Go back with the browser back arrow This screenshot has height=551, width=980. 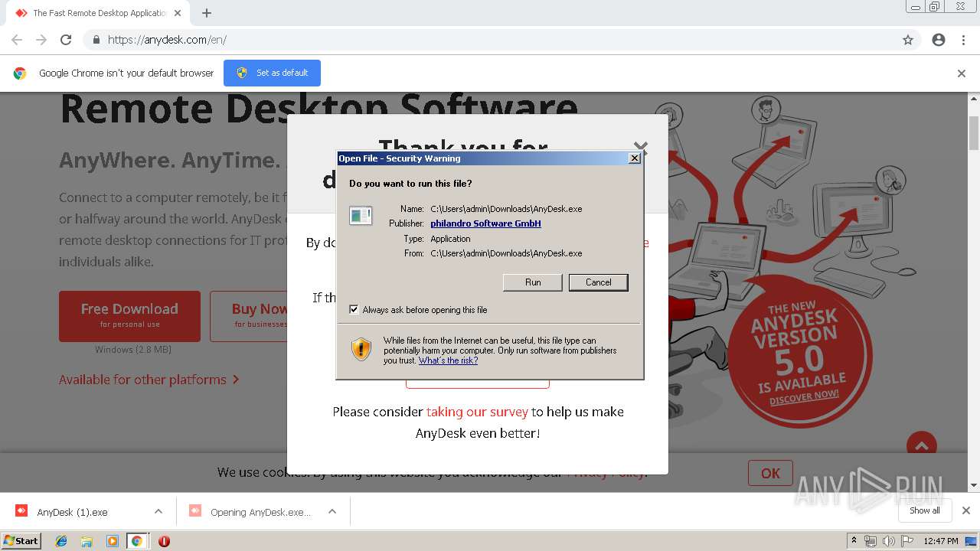click(17, 40)
